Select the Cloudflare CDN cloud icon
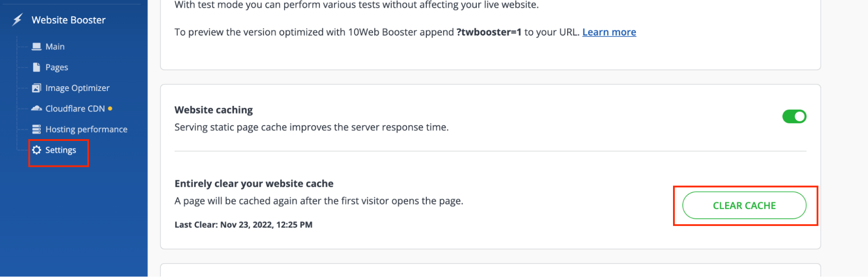This screenshot has height=277, width=868. (x=36, y=108)
